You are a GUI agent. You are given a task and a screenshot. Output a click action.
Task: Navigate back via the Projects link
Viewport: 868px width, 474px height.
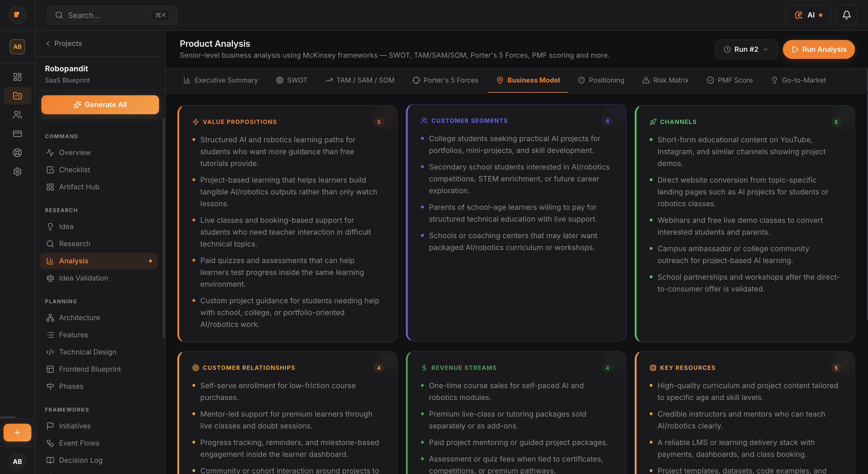click(64, 43)
